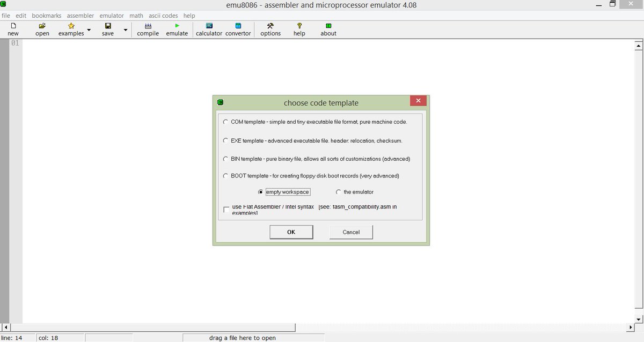
Task: Open the bookmarks menu
Action: [47, 16]
